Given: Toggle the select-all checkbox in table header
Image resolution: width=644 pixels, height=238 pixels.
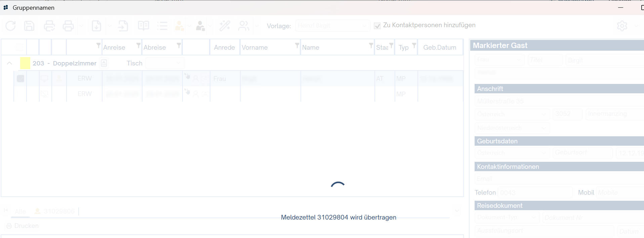Looking at the screenshot, I should pyautogui.click(x=20, y=47).
